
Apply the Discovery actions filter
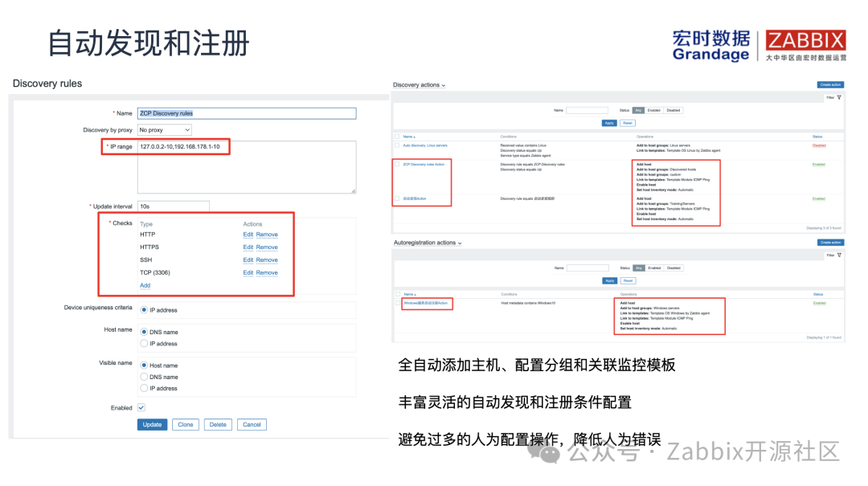coord(609,123)
